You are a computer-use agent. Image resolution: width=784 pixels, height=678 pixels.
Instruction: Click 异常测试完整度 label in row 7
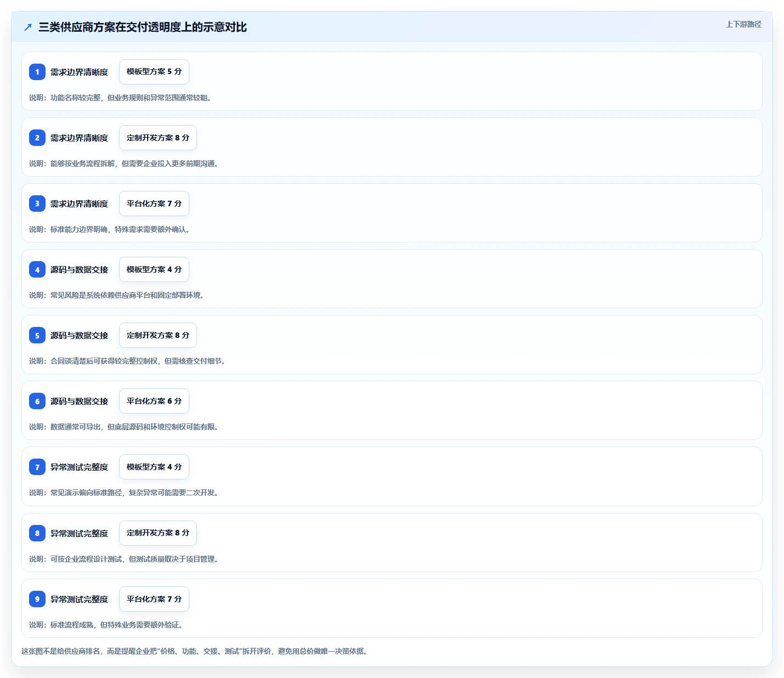[80, 467]
